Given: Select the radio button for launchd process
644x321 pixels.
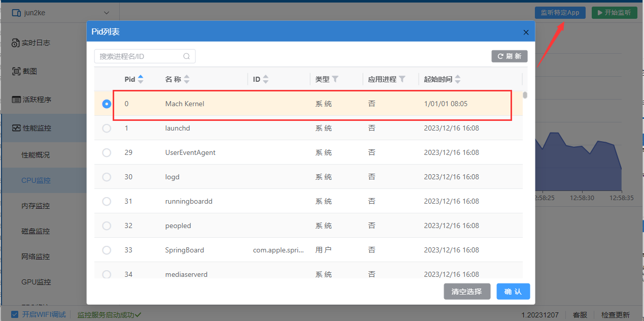Looking at the screenshot, I should click(x=106, y=128).
